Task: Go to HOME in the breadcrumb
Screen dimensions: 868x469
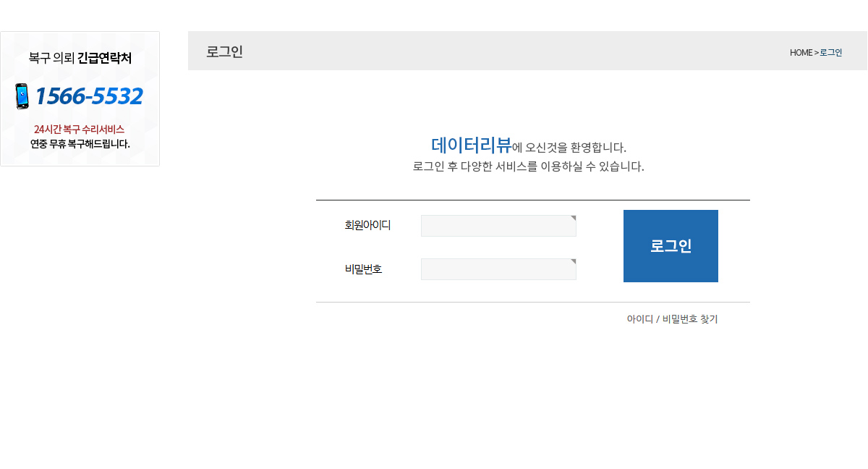Action: point(801,53)
